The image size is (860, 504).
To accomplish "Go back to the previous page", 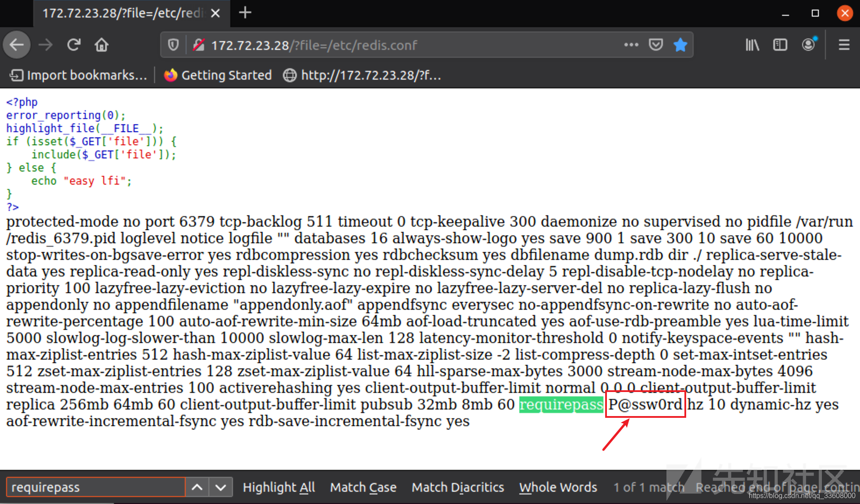I will click(17, 45).
